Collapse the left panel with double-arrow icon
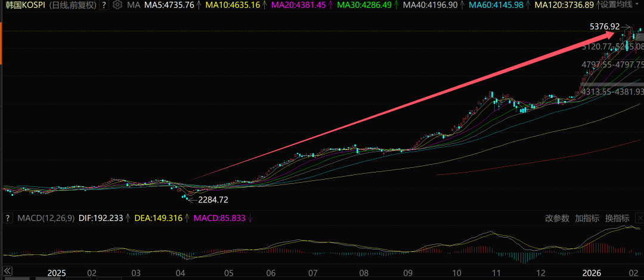Viewport: 644px width, 280px height. tap(7, 270)
